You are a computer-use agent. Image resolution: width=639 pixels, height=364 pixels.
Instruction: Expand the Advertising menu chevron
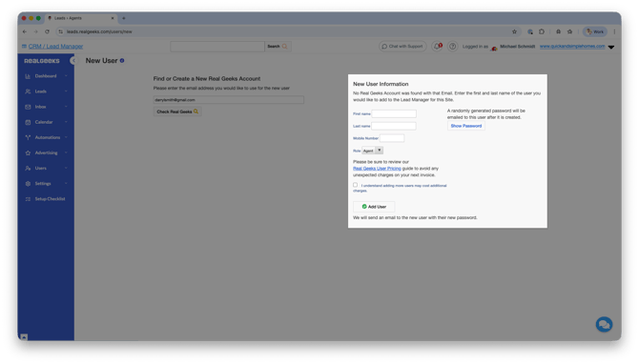[66, 153]
